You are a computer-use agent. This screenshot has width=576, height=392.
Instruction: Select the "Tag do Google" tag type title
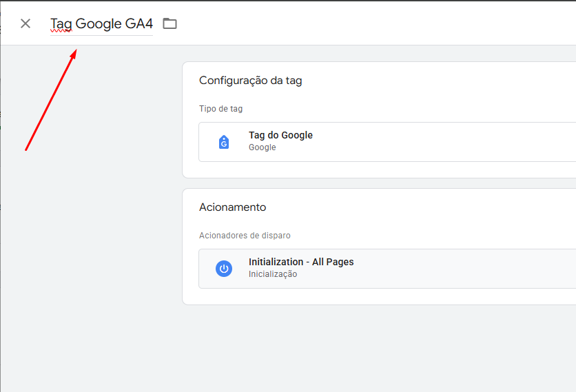click(280, 135)
